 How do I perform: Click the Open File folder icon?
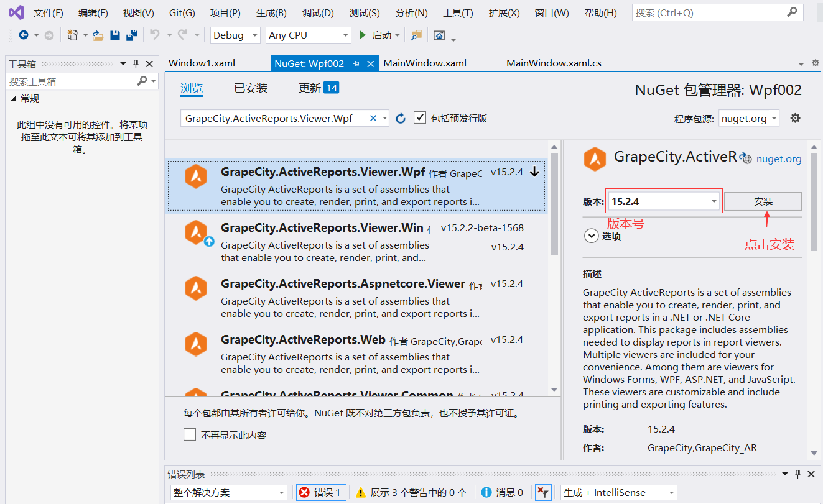pos(98,35)
